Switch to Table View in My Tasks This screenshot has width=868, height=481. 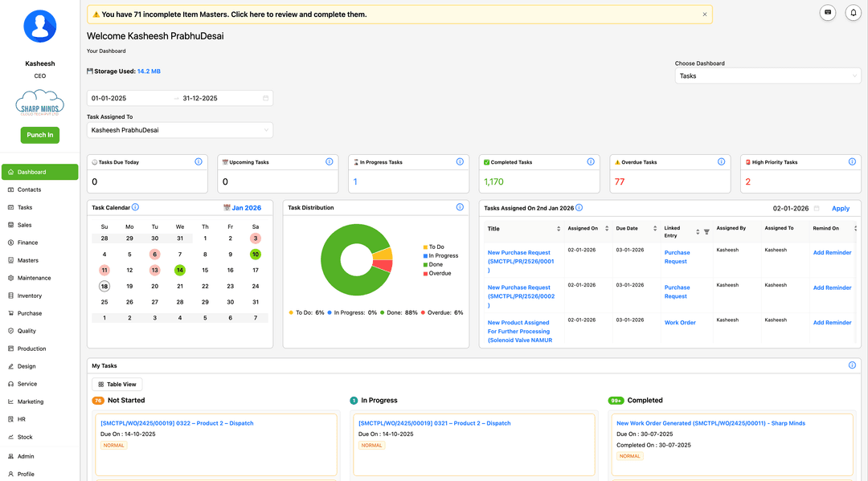(117, 384)
